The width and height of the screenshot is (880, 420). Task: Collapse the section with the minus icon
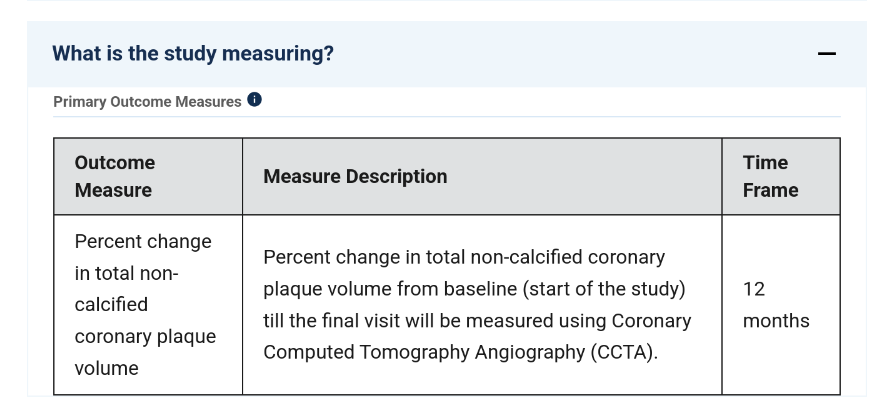(x=826, y=54)
